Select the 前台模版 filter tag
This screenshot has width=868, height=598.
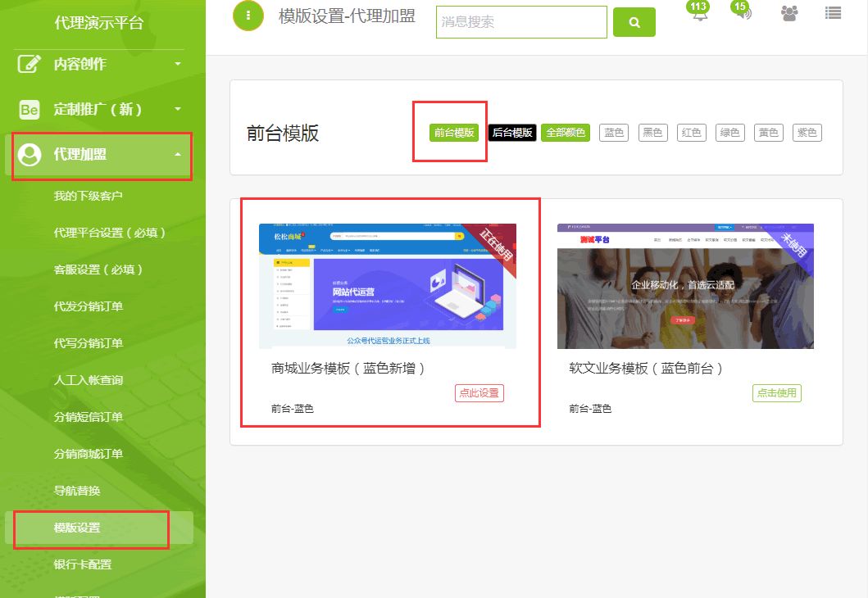click(x=454, y=133)
